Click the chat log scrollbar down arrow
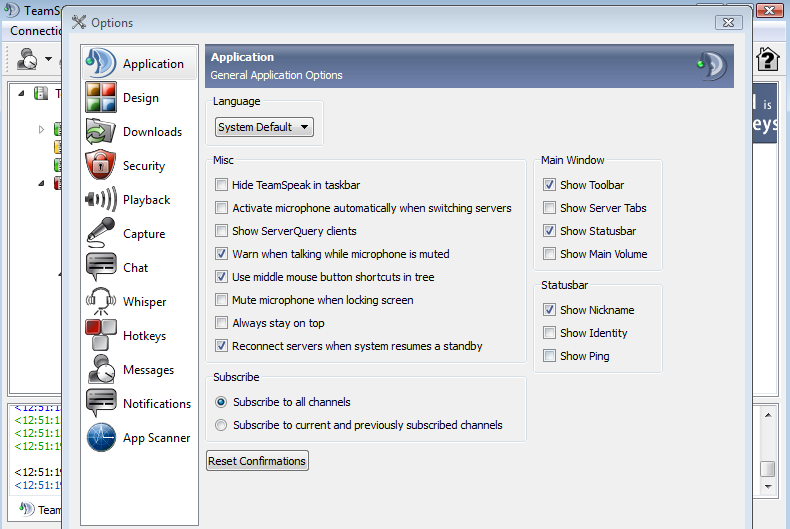 pos(767,486)
